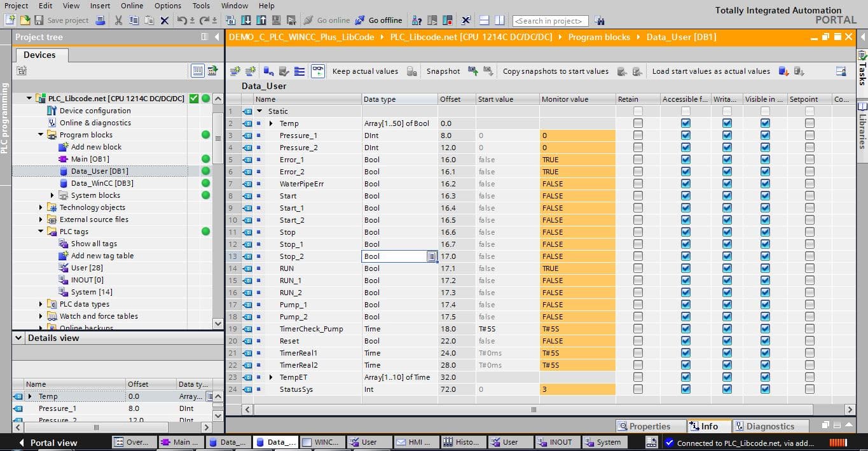Click the Delete X icon
Viewport: 868px width, 451px height.
(165, 20)
